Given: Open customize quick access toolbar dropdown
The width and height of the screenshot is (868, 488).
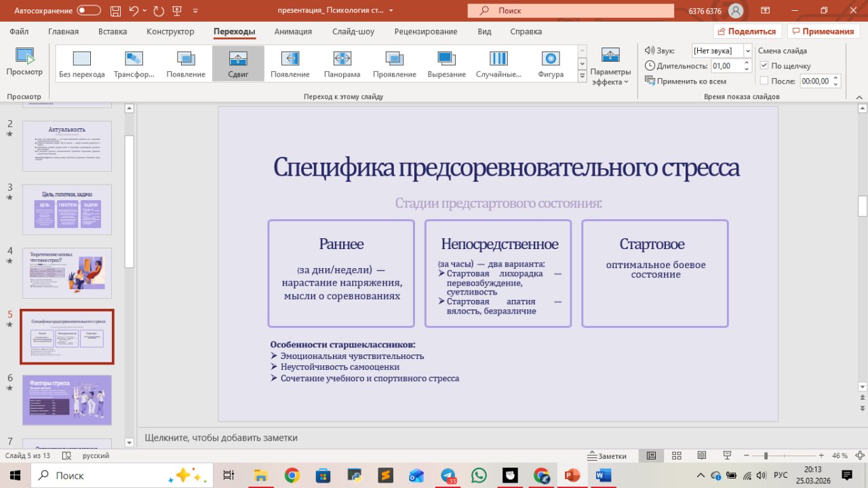Looking at the screenshot, I should tap(196, 11).
